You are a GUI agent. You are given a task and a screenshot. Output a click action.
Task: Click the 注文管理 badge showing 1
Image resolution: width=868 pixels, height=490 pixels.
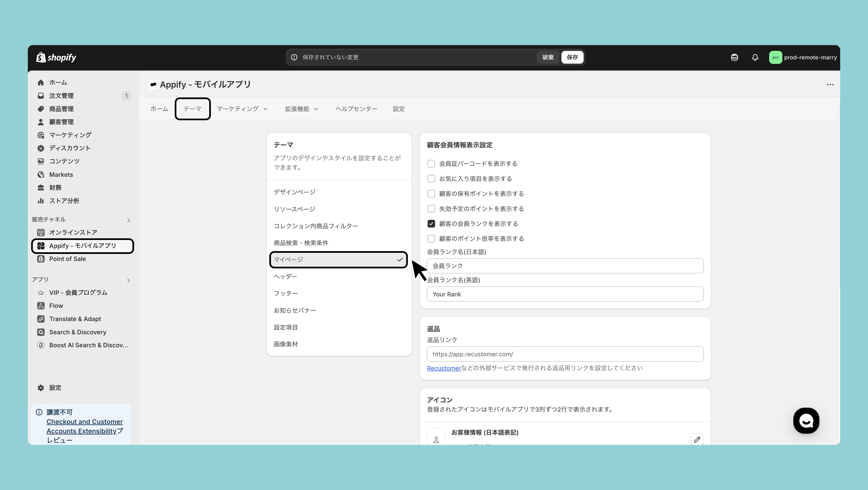(126, 95)
